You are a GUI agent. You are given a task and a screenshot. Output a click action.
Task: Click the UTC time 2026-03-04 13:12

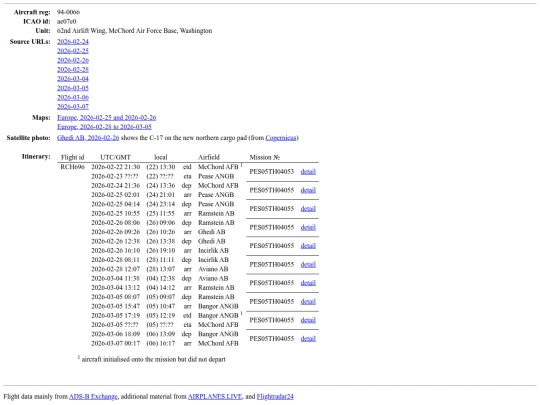[115, 288]
